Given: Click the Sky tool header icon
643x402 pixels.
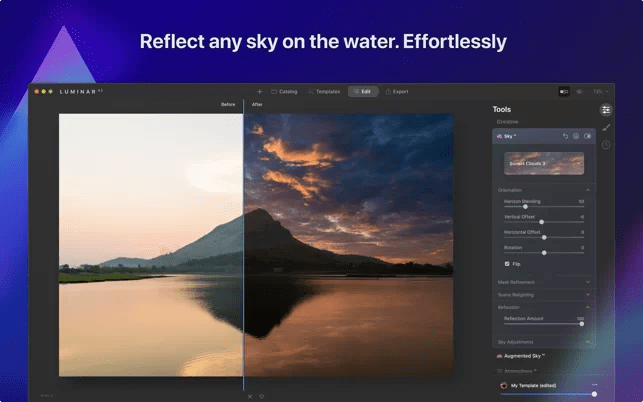Looking at the screenshot, I should click(499, 136).
